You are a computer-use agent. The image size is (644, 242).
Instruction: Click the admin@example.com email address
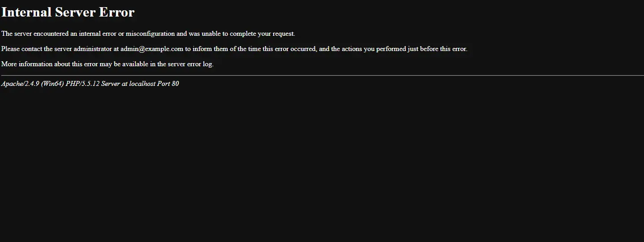(152, 49)
